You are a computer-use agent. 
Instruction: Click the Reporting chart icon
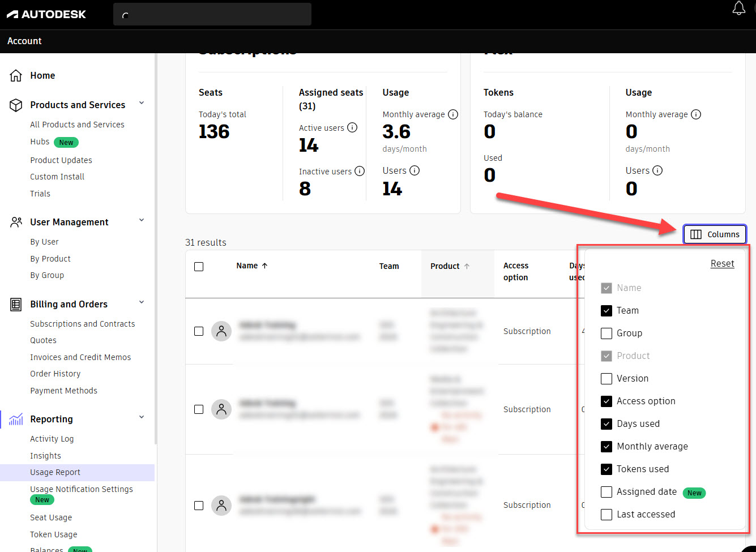coord(16,419)
